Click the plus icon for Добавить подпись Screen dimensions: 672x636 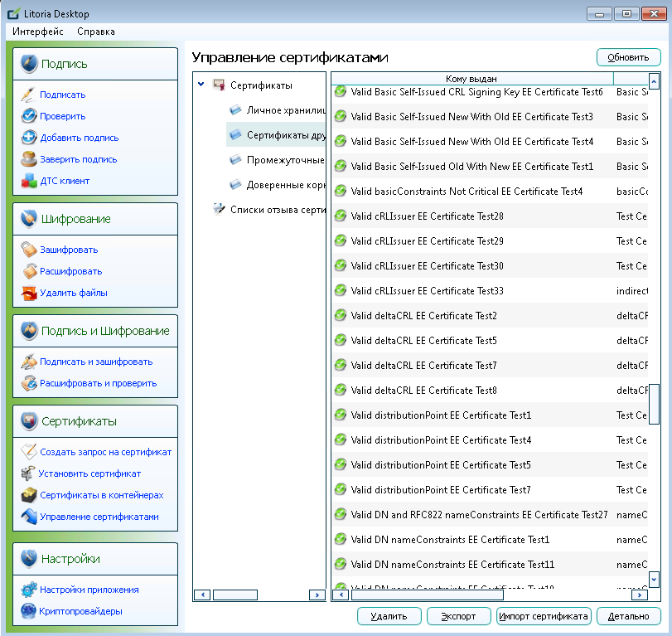[28, 138]
